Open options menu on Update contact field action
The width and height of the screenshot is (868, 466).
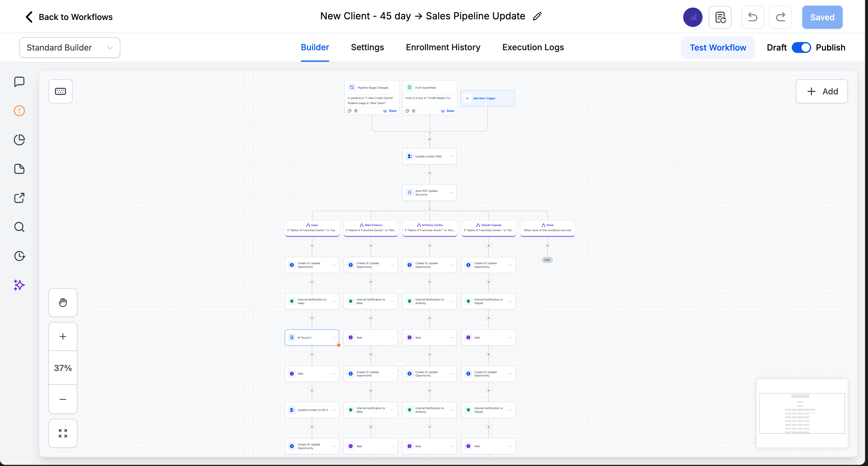click(x=451, y=156)
